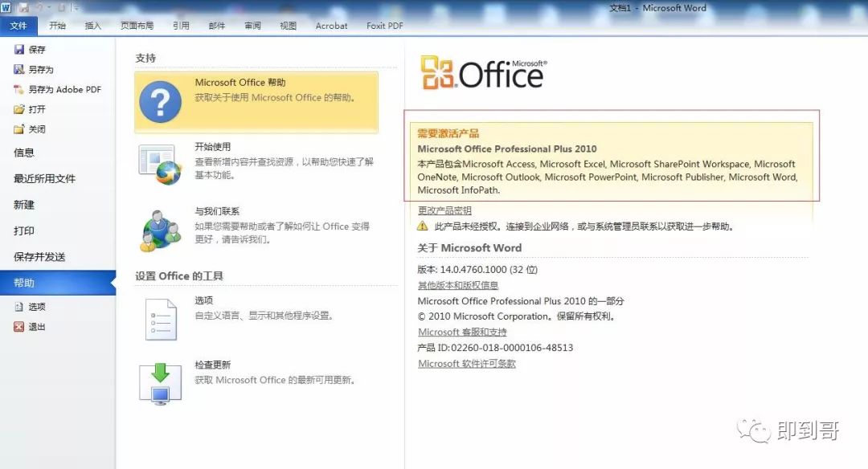The height and width of the screenshot is (469, 868).
Task: Click Close (关闭) label in sidebar
Action: 37,128
